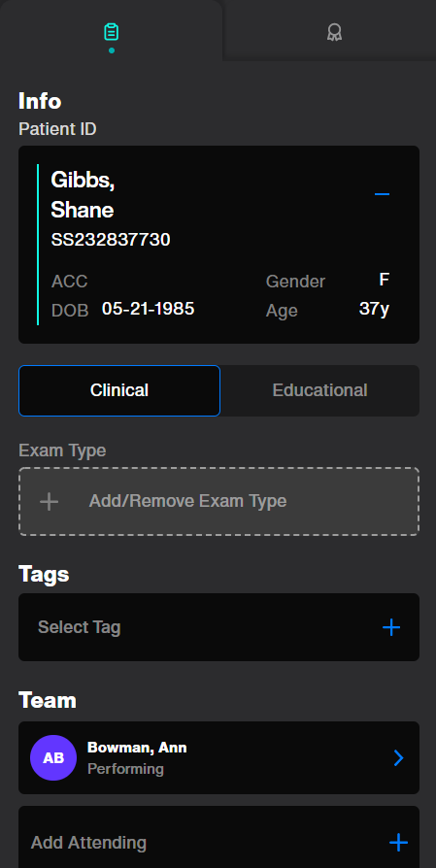
Task: Click the Age value 37y
Action: click(374, 309)
